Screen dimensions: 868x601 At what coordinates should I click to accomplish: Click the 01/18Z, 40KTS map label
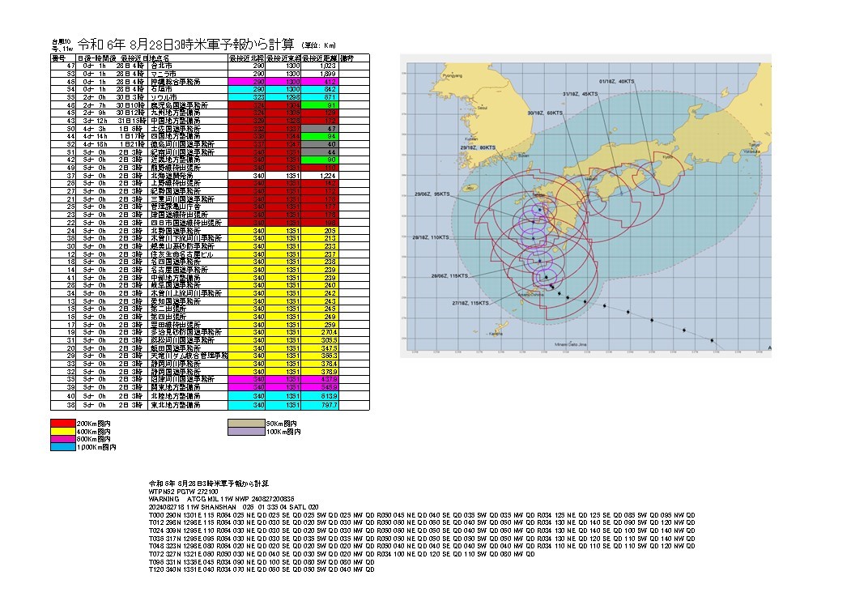(x=615, y=82)
